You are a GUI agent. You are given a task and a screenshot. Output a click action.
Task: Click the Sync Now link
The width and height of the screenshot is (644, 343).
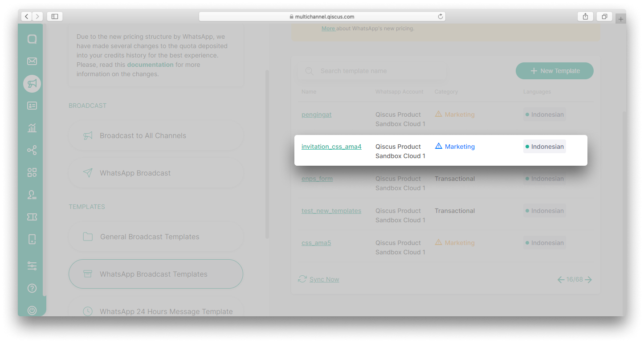tap(324, 279)
